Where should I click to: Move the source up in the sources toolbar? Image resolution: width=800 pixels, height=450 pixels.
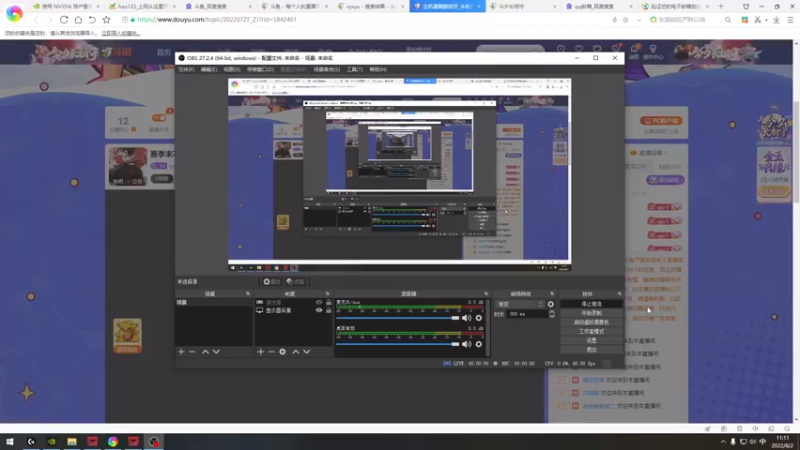click(x=295, y=352)
